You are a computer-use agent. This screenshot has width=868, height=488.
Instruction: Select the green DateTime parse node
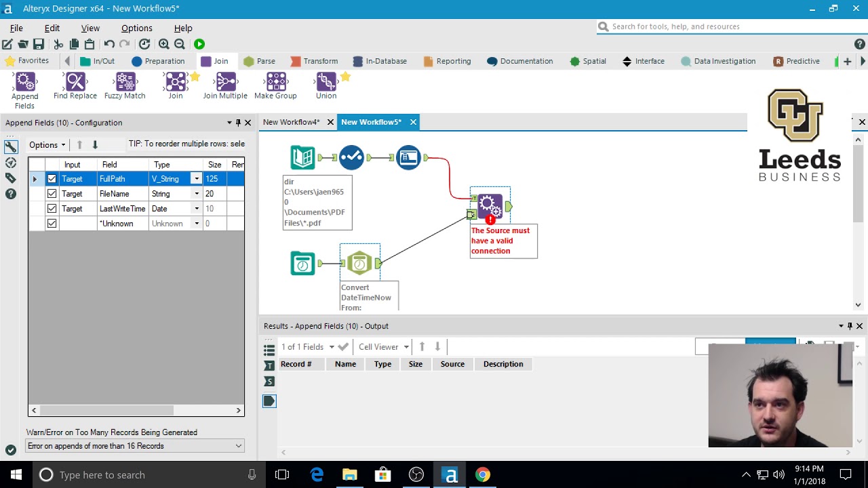point(360,263)
